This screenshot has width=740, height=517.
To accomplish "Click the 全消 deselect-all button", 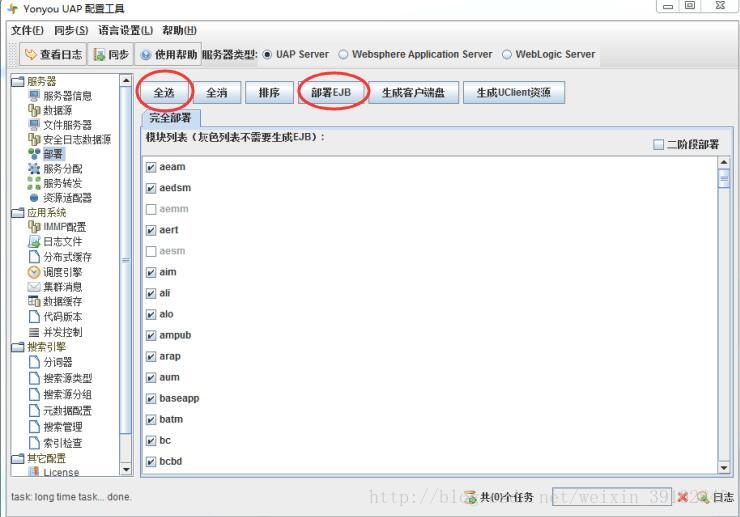I will [217, 93].
